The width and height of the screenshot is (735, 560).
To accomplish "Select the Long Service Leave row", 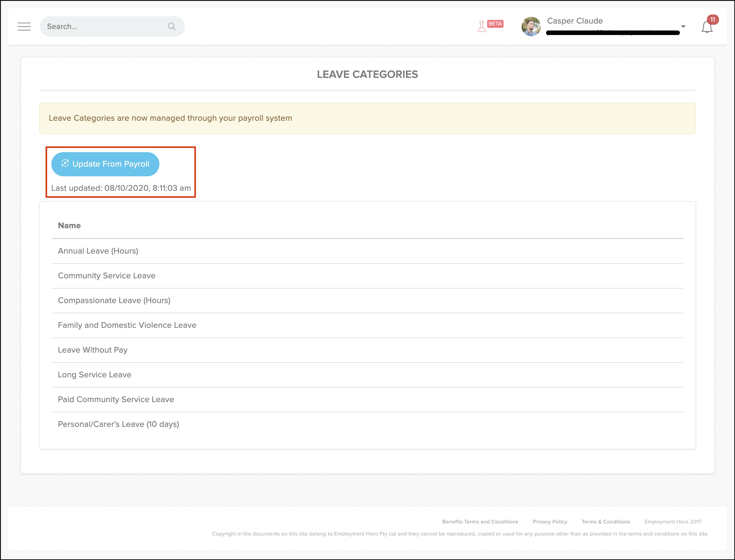I will pyautogui.click(x=95, y=375).
